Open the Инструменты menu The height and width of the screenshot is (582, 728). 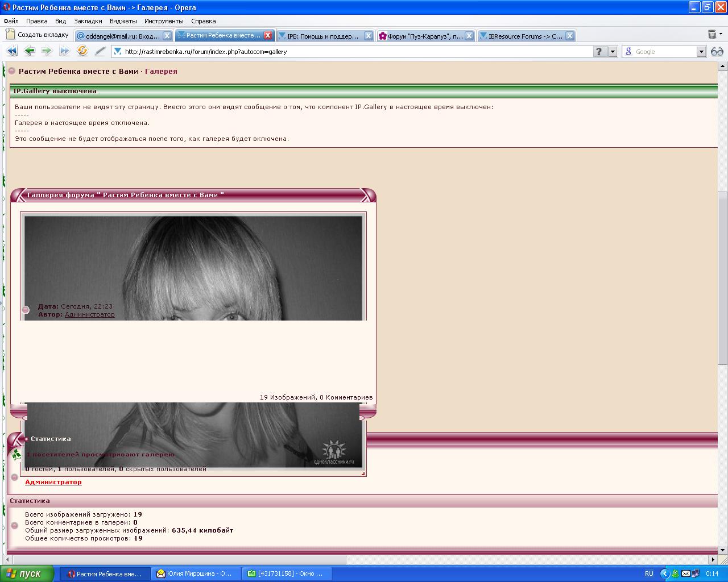tap(164, 21)
